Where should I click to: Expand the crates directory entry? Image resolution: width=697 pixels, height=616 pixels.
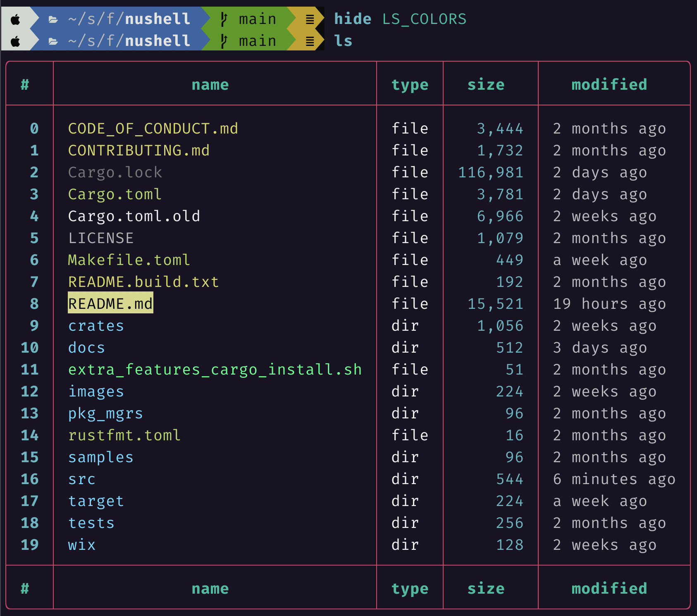[x=95, y=325]
